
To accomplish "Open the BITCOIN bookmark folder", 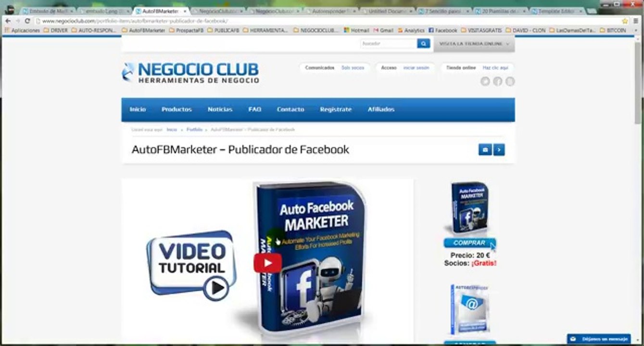I will [x=613, y=30].
